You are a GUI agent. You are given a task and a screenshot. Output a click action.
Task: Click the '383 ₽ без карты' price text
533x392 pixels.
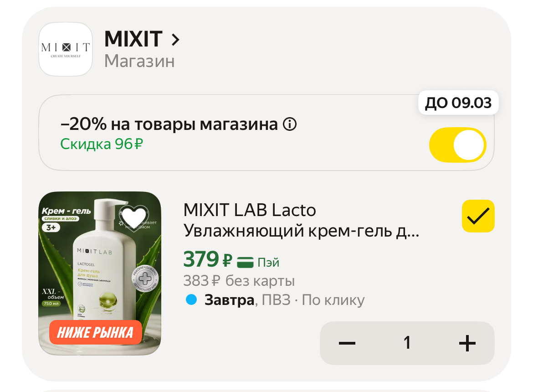239,281
